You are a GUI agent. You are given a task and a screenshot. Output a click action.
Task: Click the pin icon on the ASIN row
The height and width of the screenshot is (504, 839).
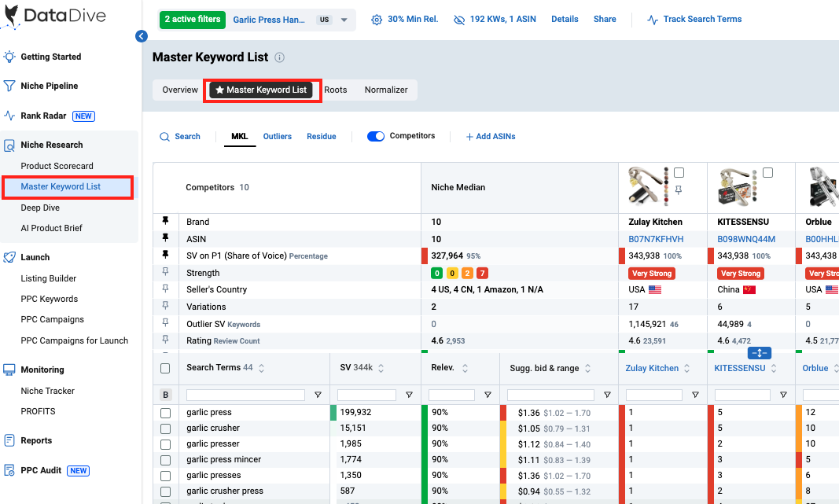(x=165, y=237)
